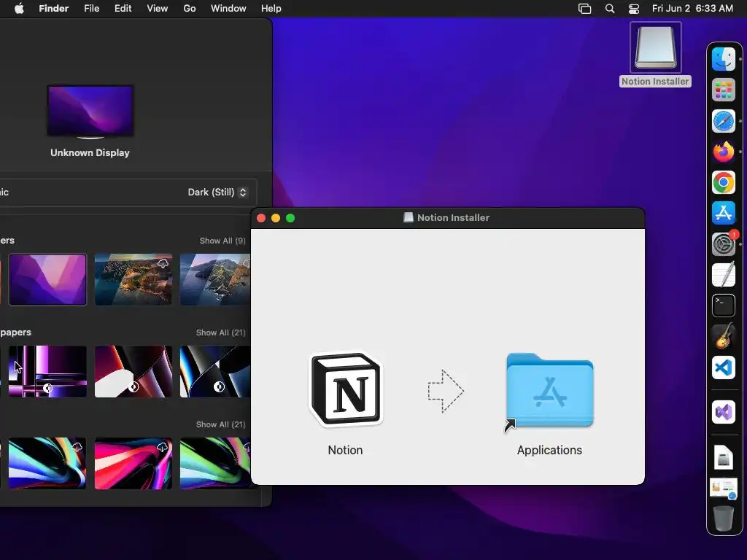Open the Window menu

pyautogui.click(x=228, y=8)
